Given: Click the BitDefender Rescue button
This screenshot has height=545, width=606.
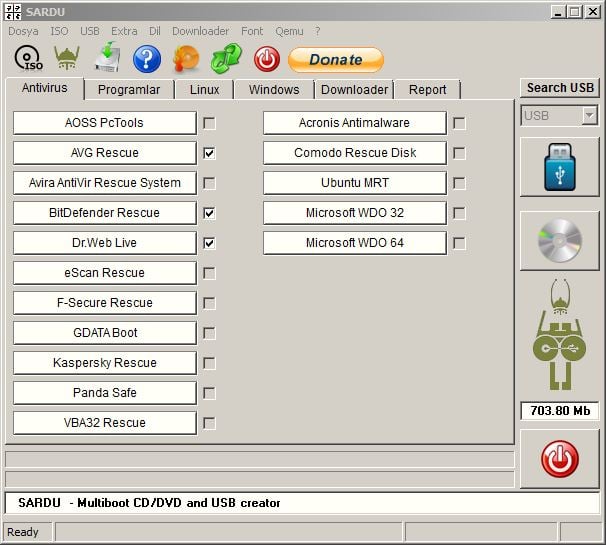Looking at the screenshot, I should pos(105,213).
